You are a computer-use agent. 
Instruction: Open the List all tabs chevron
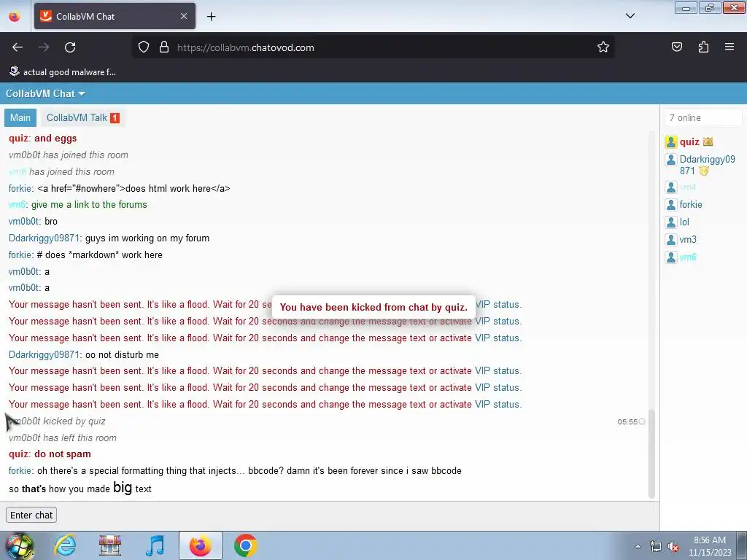[630, 16]
